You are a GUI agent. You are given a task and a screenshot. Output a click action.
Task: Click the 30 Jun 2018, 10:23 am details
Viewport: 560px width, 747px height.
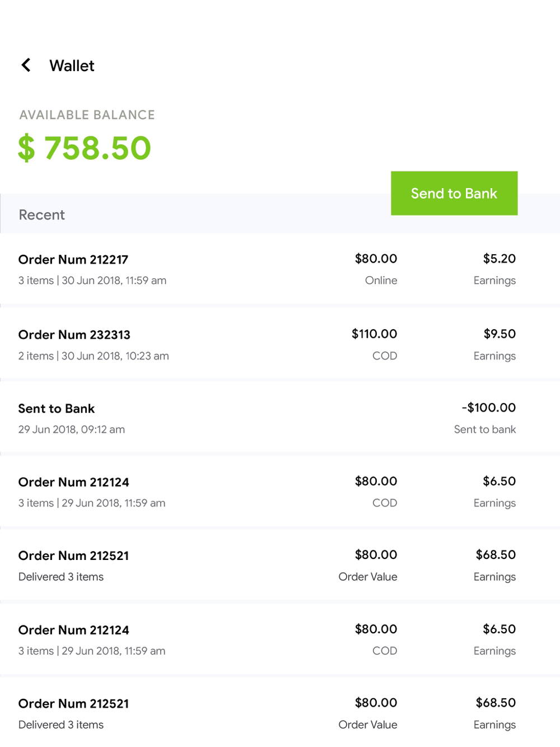(115, 356)
